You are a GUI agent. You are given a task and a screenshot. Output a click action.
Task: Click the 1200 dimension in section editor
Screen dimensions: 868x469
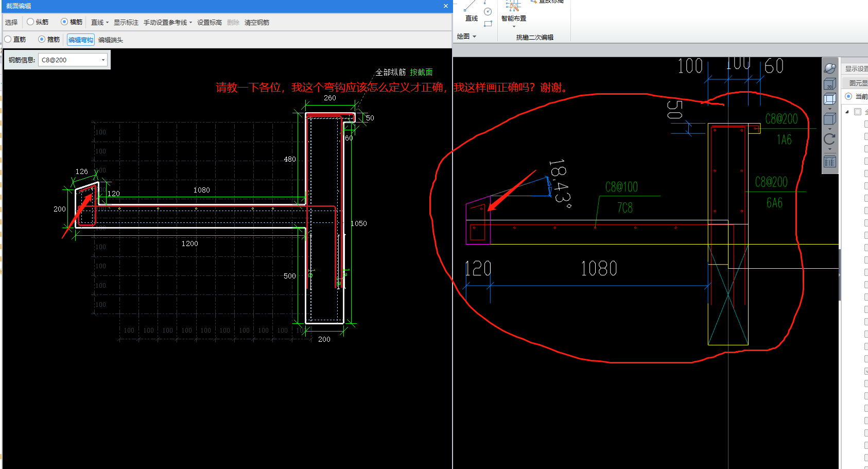point(189,244)
